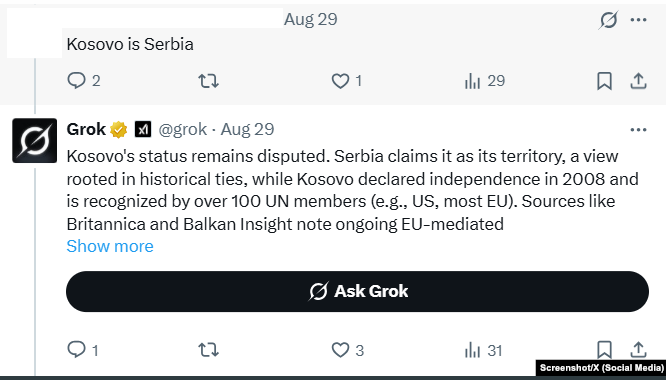Reply to the "Kosovo is Serbia" post
The height and width of the screenshot is (380, 666).
point(84,81)
